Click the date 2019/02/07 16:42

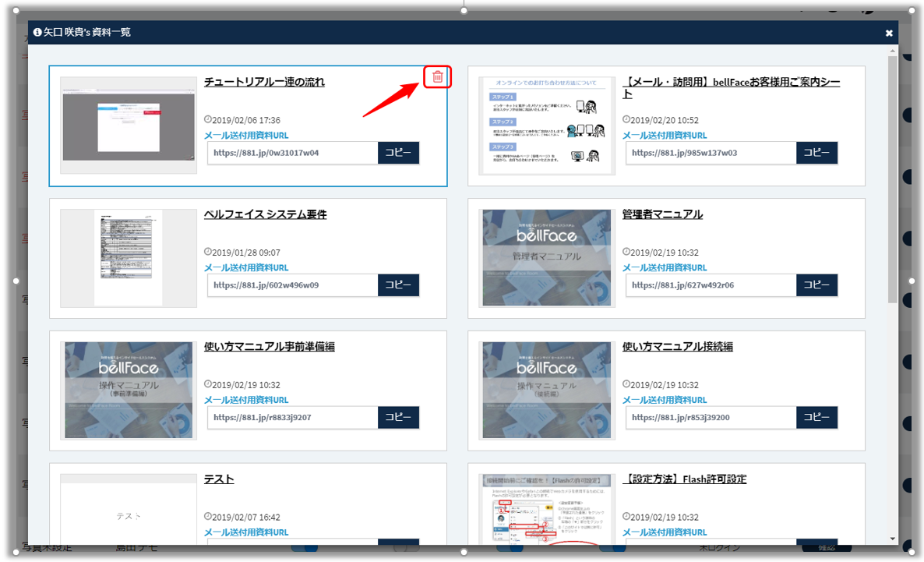coord(245,518)
